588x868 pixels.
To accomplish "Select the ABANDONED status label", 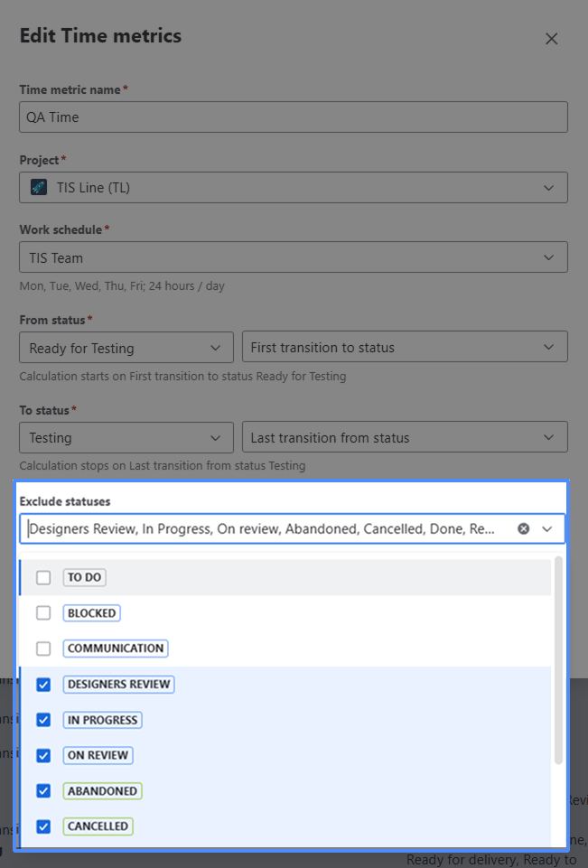I will pyautogui.click(x=102, y=791).
